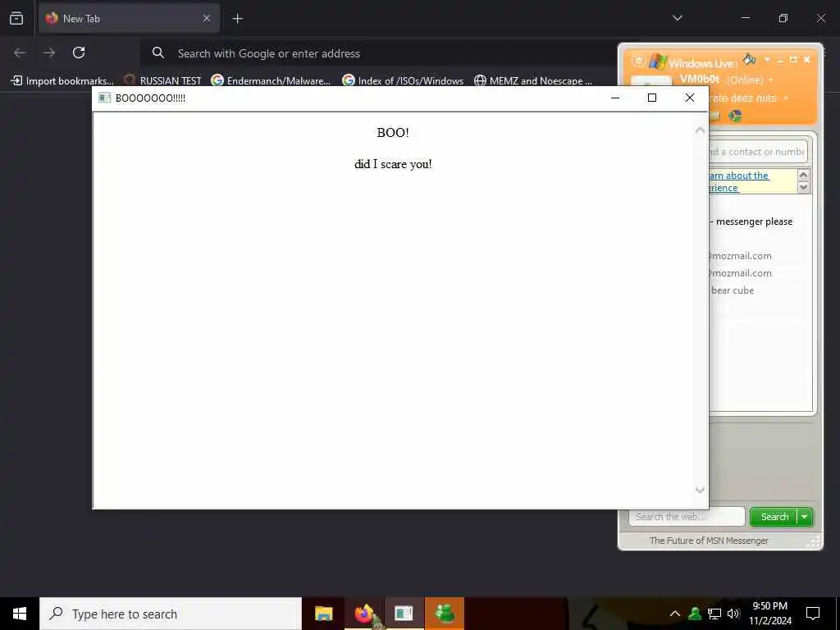
Task: Close the New Tab browser tab
Action: point(206,18)
